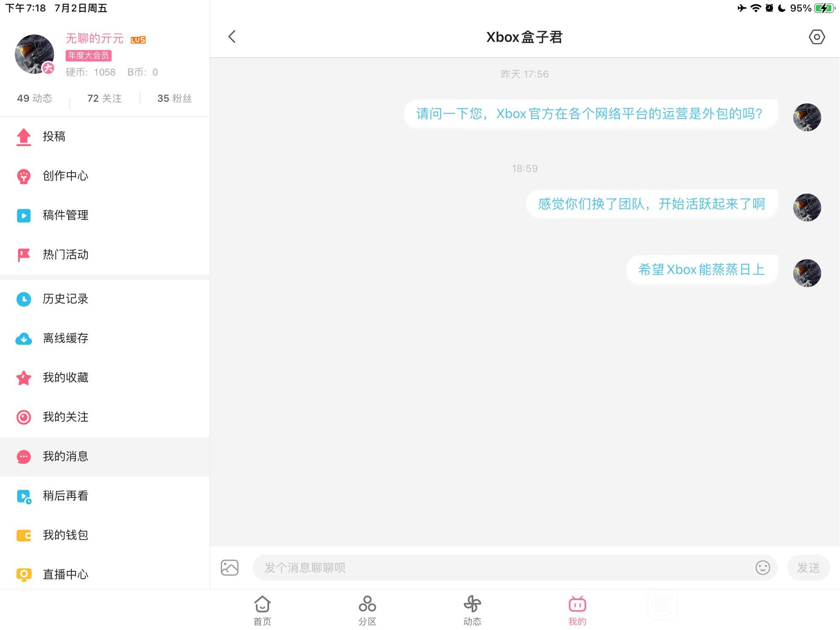Screen dimensions: 840x630
Task: Open the emoji picker smiley icon
Action: click(763, 568)
